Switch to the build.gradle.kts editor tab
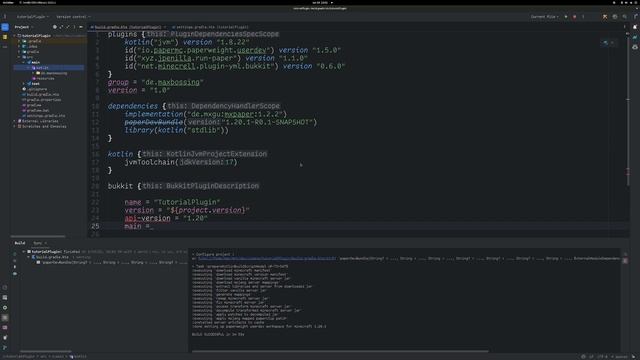The width and height of the screenshot is (640, 360). (127, 27)
